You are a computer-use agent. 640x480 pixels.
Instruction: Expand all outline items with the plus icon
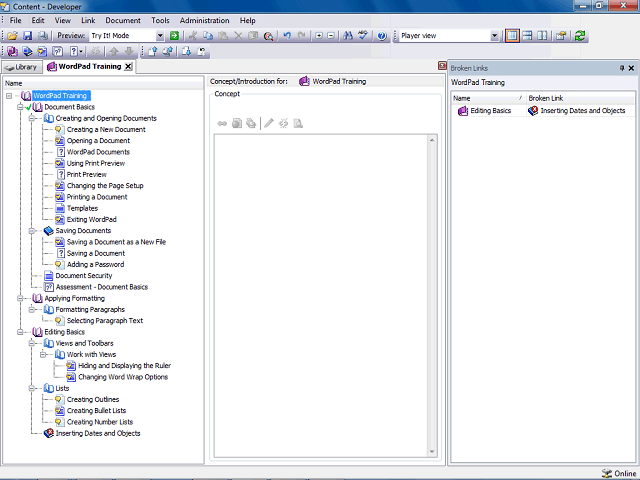pyautogui.click(x=319, y=36)
